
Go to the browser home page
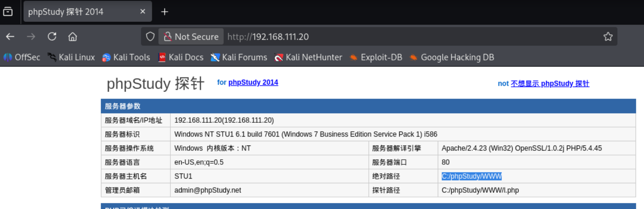click(73, 37)
